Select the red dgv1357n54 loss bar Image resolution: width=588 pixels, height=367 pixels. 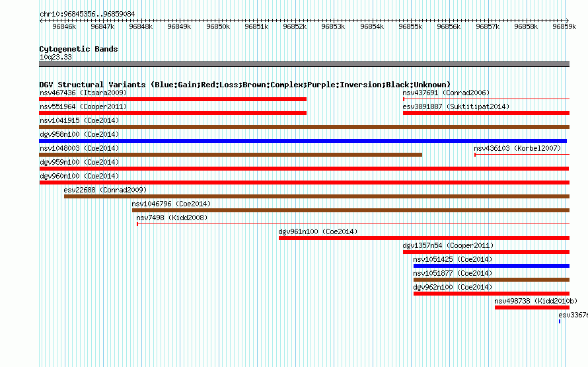[486, 252]
